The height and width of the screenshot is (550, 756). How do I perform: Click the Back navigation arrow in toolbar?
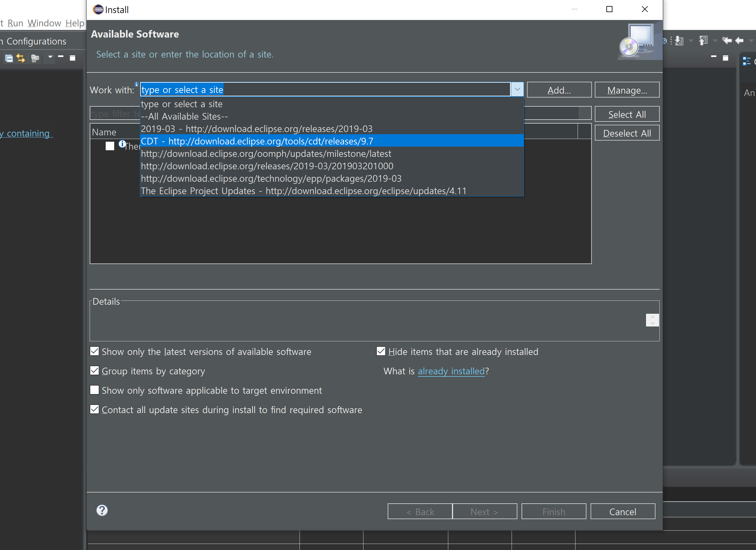tap(740, 41)
